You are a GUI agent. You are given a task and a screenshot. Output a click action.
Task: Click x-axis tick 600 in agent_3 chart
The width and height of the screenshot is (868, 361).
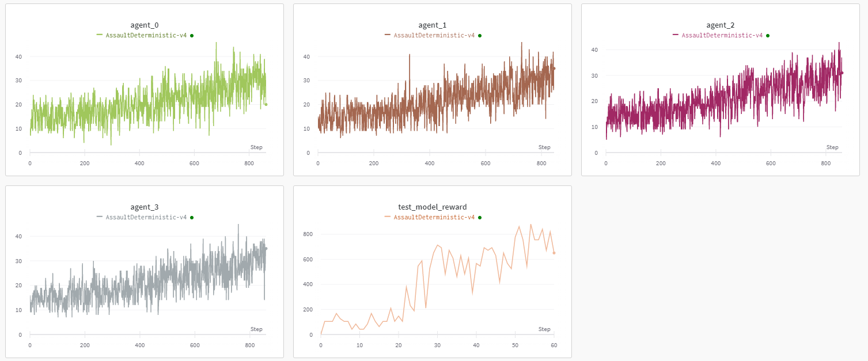(195, 345)
